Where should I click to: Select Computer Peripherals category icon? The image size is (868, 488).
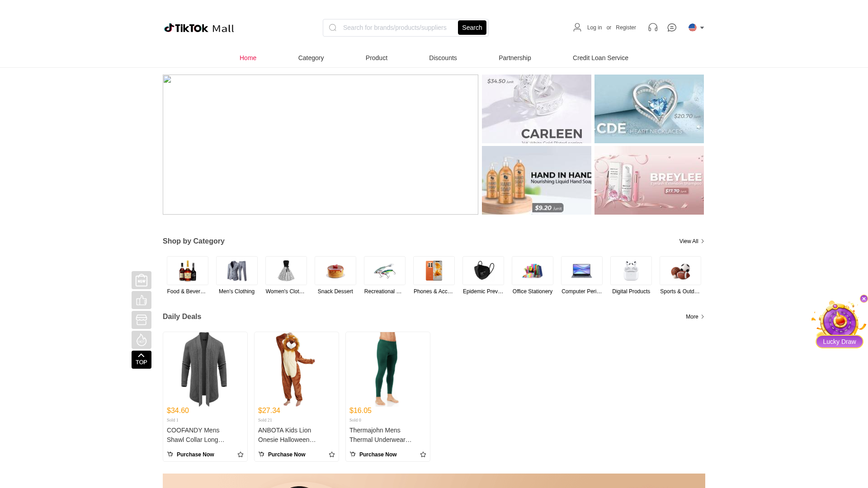582,271
